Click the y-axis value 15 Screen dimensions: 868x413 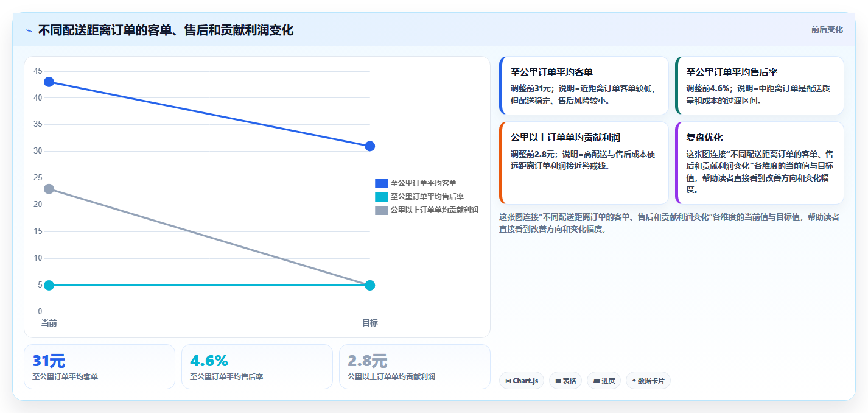pos(38,231)
